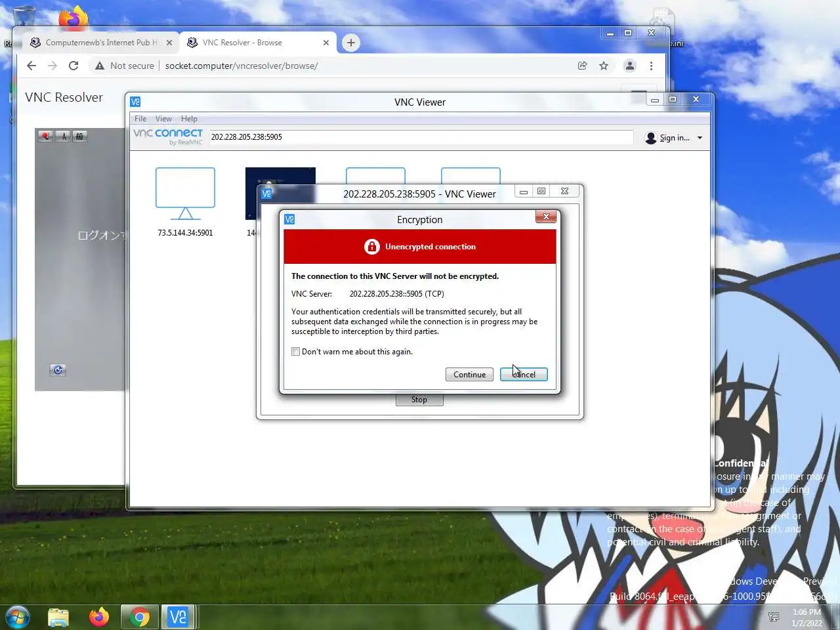Launch Firefox from taskbar
The height and width of the screenshot is (630, 840).
click(x=99, y=617)
